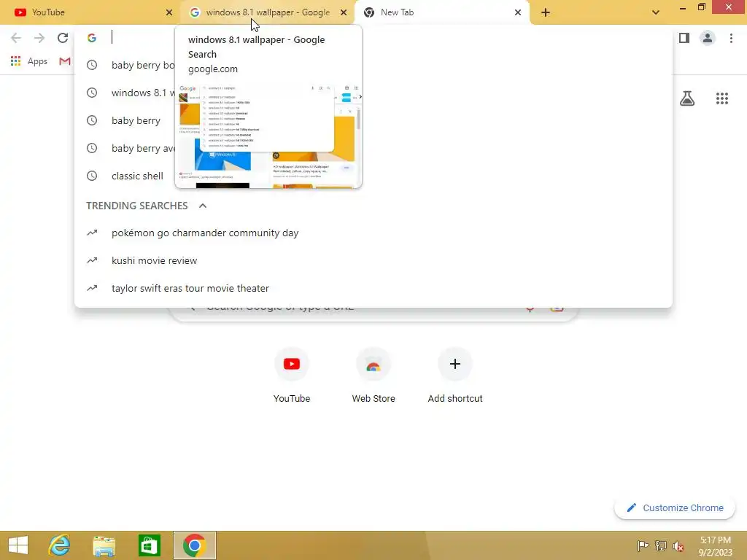Click the Google icon in address bar
This screenshot has width=747, height=560.
click(x=92, y=38)
